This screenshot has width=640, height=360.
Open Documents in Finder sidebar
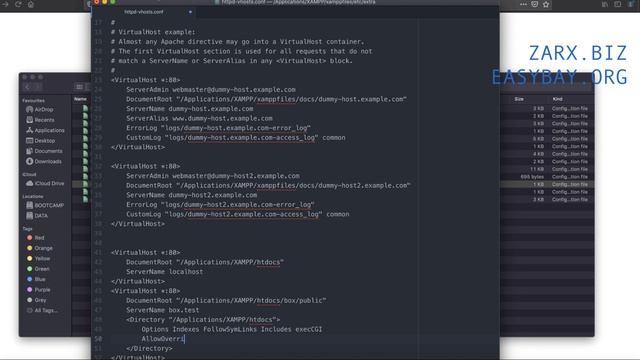[x=44, y=151]
